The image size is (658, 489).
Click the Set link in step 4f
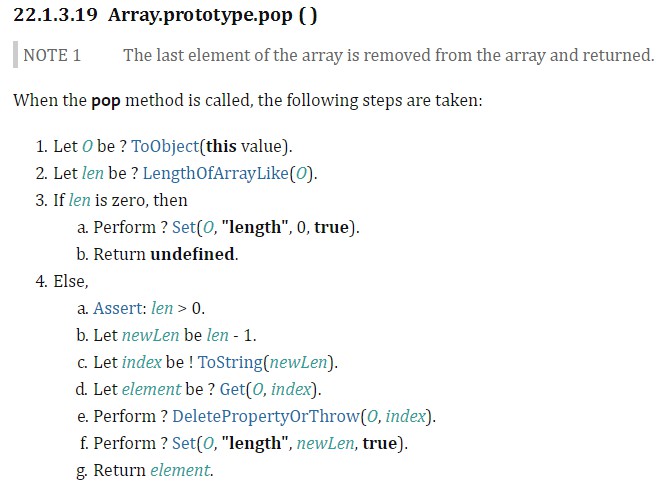184,444
